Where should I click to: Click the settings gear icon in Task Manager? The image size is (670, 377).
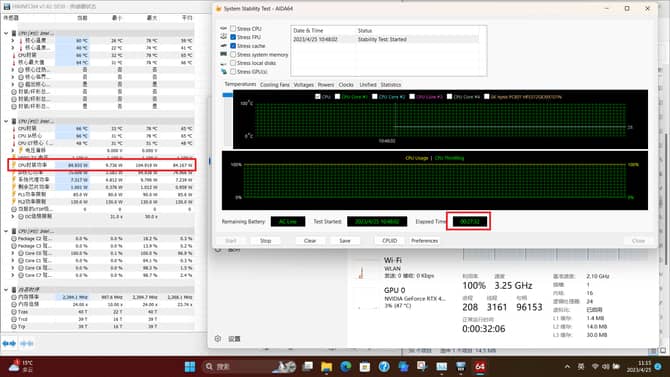pyautogui.click(x=218, y=339)
